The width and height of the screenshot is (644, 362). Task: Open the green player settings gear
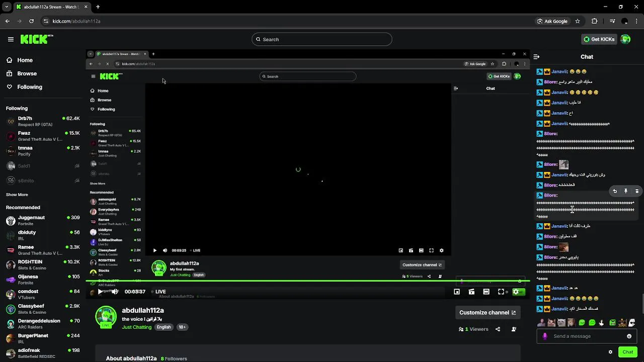coord(516,292)
